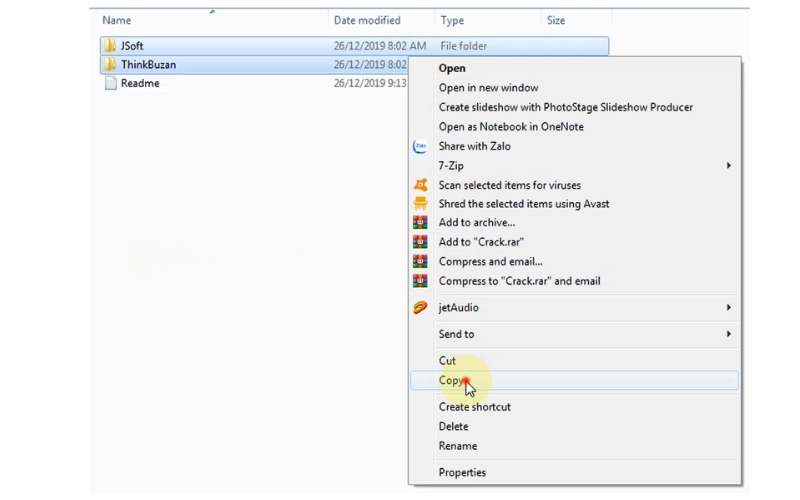Click WinRAR icon next to Add to "Crack.rar"
This screenshot has height=500, width=800.
[420, 242]
